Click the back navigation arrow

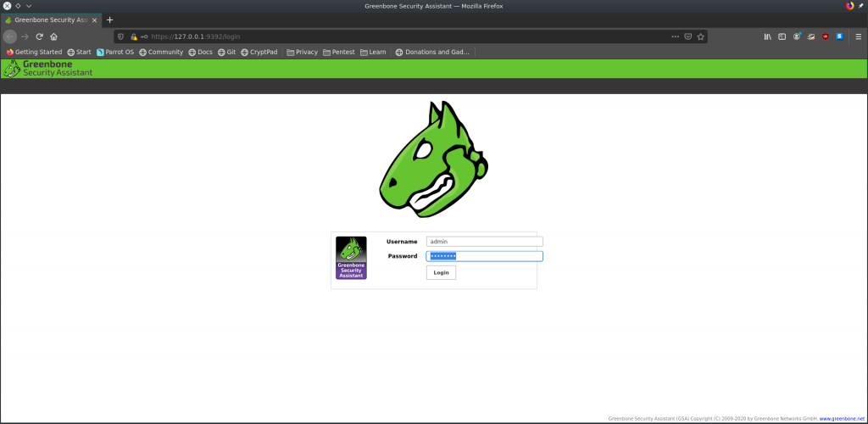[x=10, y=36]
